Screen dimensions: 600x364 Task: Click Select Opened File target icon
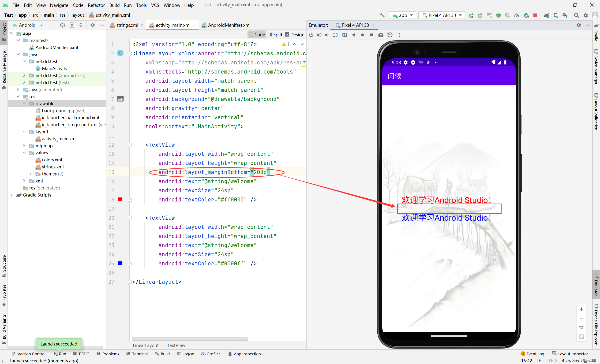tap(63, 25)
